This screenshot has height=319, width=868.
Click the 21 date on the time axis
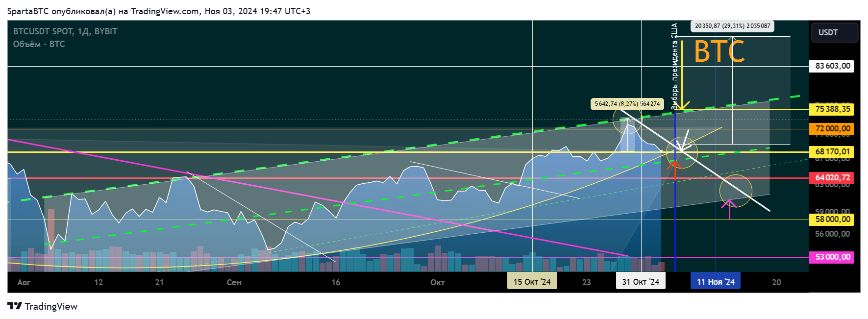tap(159, 282)
